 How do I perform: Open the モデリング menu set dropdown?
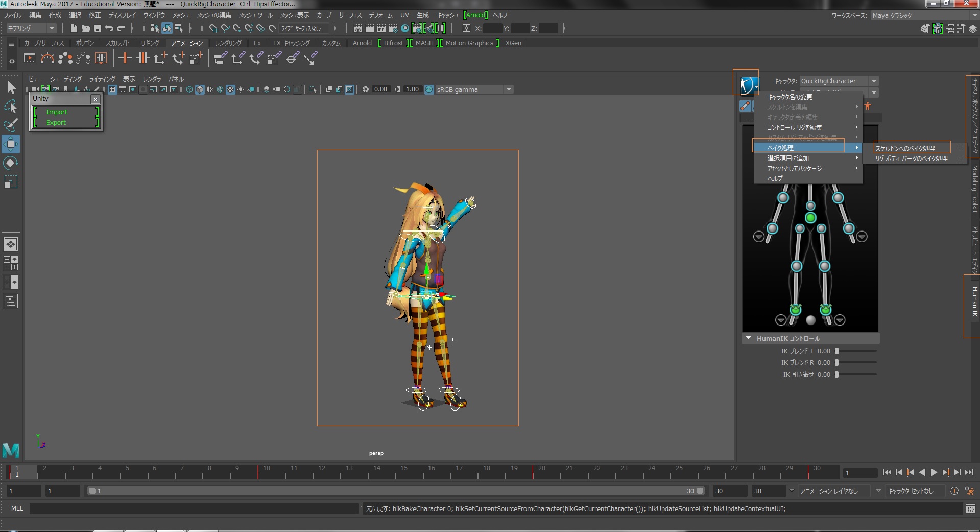pos(30,28)
